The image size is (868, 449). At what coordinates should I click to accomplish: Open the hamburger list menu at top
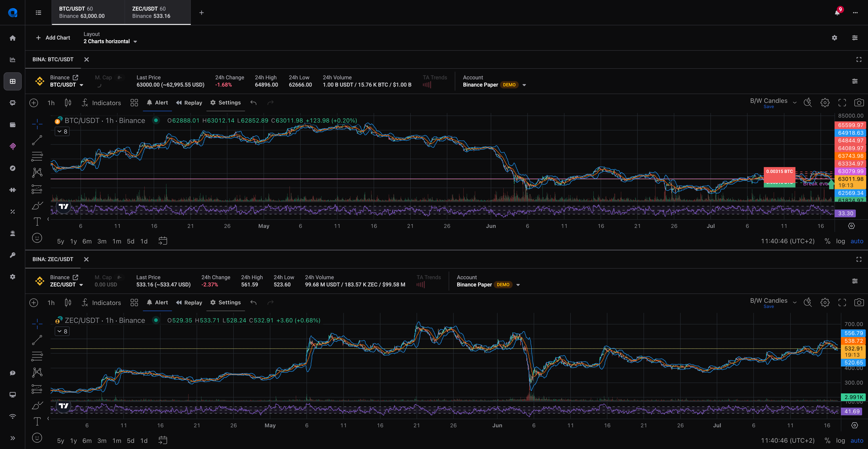(38, 12)
